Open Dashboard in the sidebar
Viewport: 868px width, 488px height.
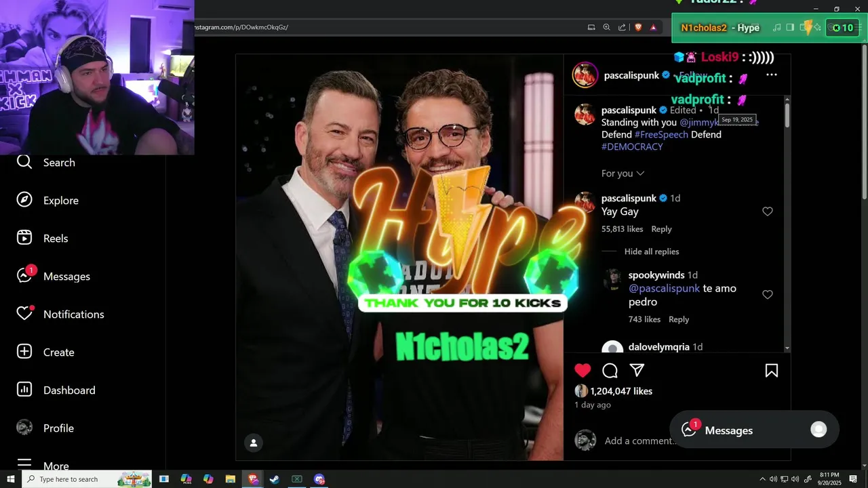[x=56, y=390]
